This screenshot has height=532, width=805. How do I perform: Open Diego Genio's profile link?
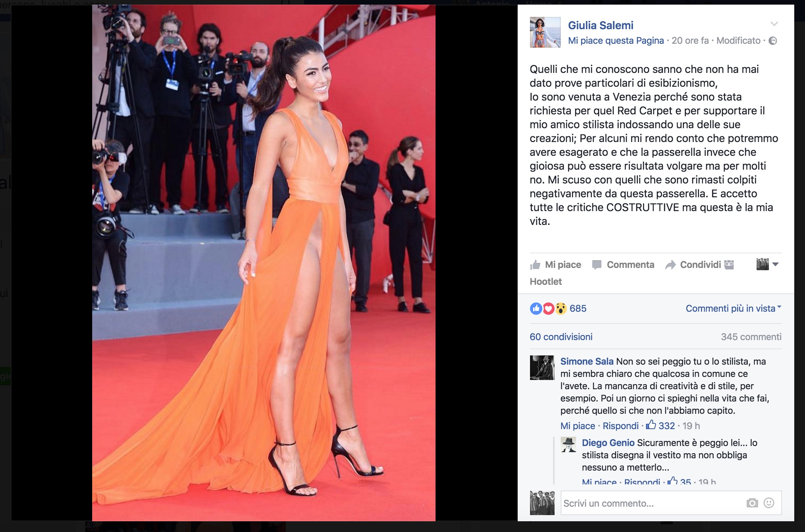tap(608, 443)
